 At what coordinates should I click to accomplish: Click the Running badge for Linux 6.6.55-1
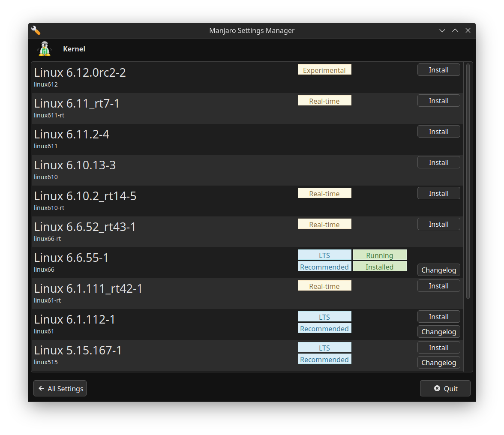(380, 255)
